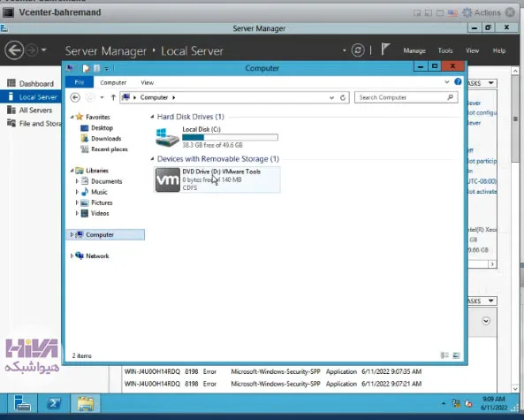Select Music library

tap(99, 192)
